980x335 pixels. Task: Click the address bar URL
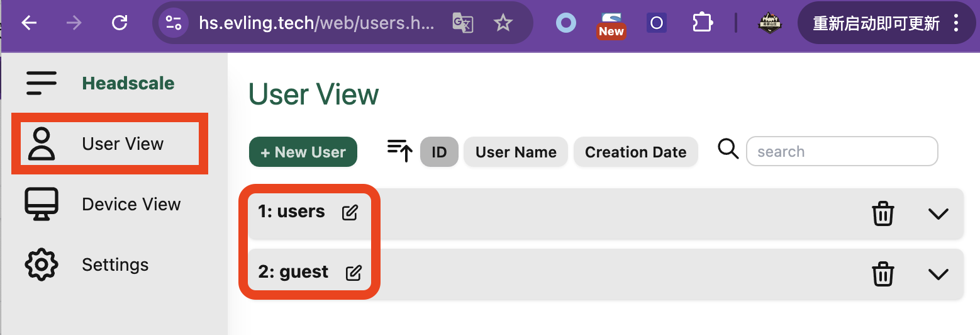[x=316, y=23]
